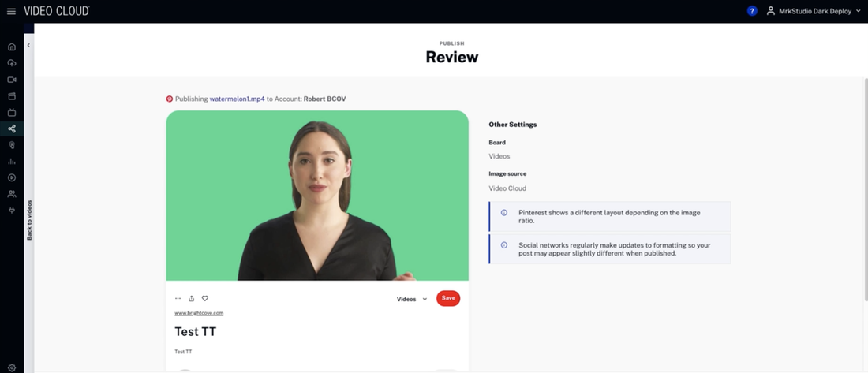Open the plug integrations icon in sidebar
The width and height of the screenshot is (868, 373).
coord(12,211)
